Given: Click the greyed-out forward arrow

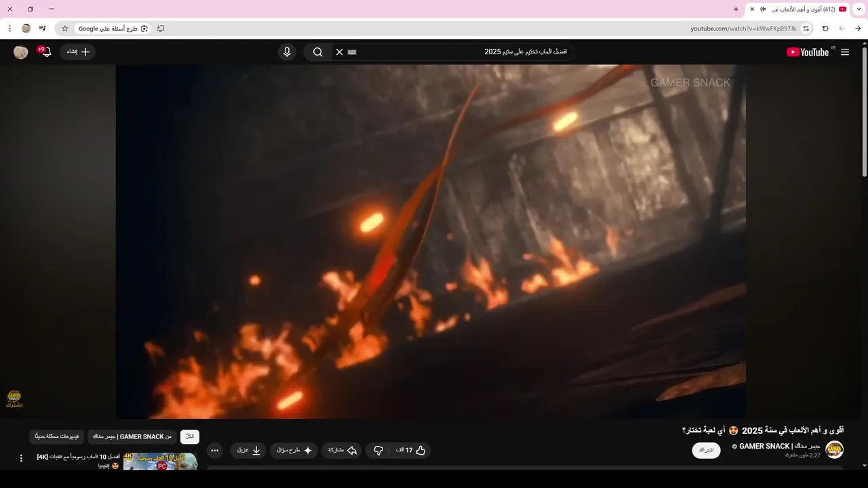Looking at the screenshot, I should coord(842,28).
